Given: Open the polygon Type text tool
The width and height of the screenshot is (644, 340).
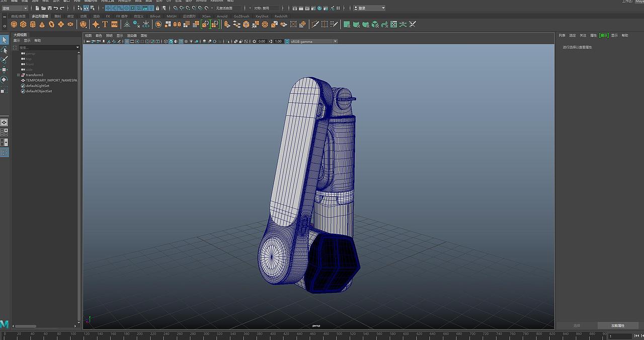Looking at the screenshot, I should 105,24.
